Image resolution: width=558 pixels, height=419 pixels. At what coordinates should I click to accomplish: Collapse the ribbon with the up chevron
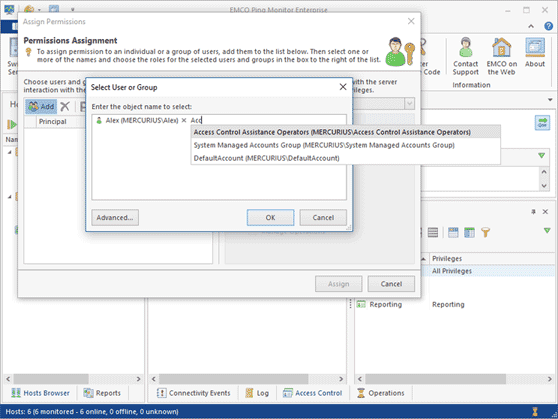click(x=531, y=26)
